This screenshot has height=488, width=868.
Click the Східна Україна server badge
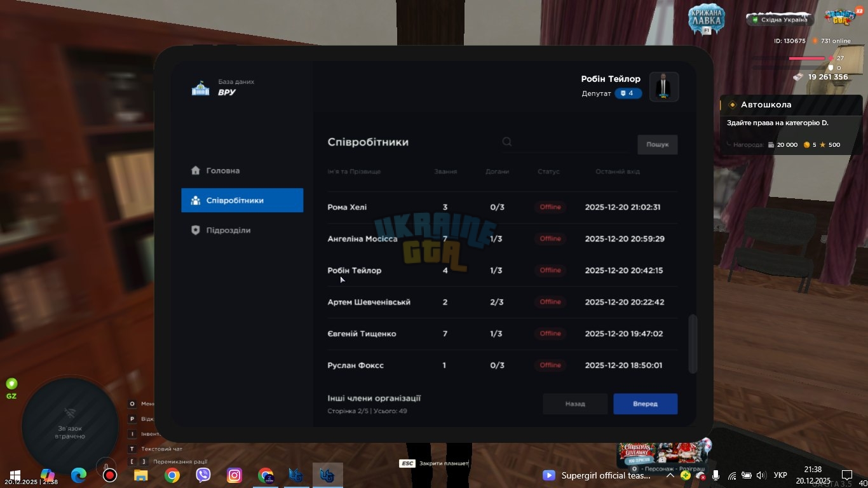pyautogui.click(x=779, y=19)
